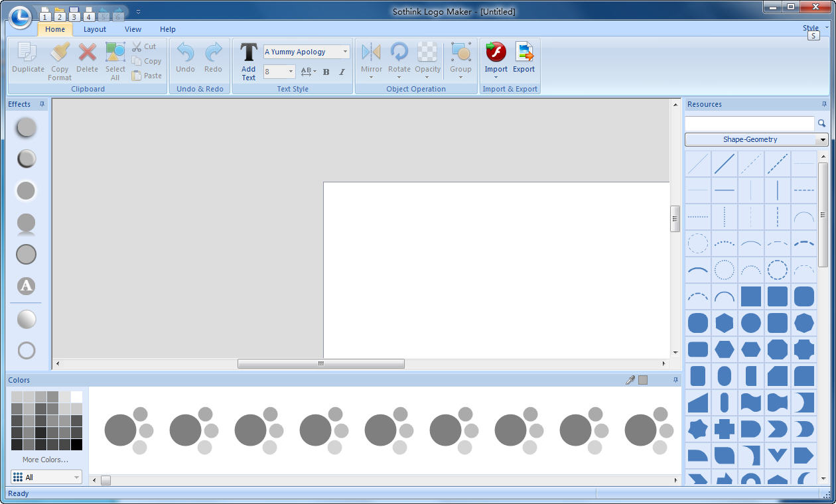
Task: Open the font name dropdown
Action: (345, 52)
